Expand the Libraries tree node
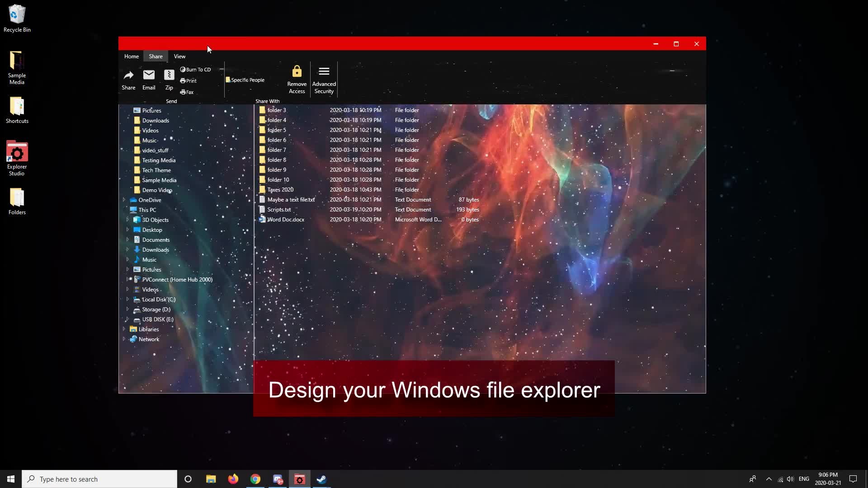Screen dimensions: 868x488 [x=124, y=329]
